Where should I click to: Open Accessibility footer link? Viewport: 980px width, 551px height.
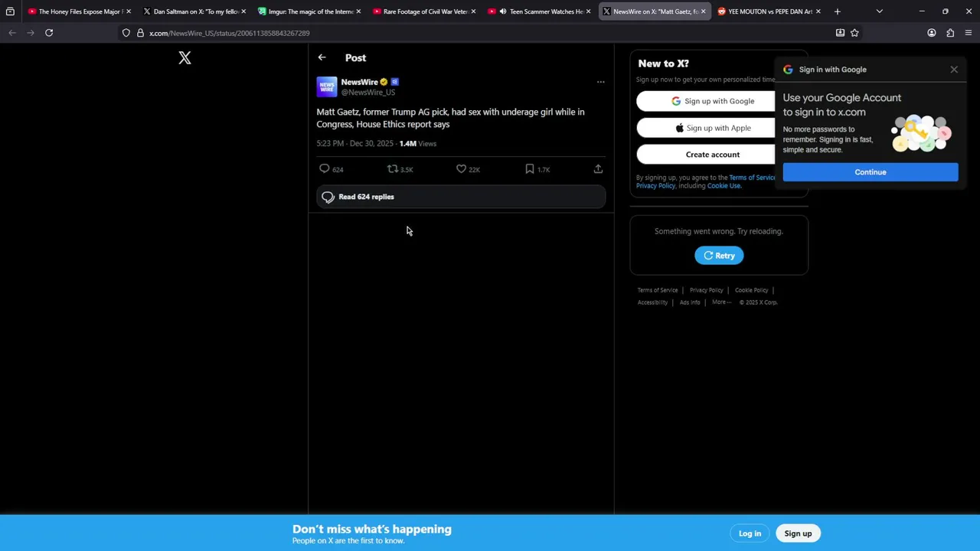pos(652,302)
